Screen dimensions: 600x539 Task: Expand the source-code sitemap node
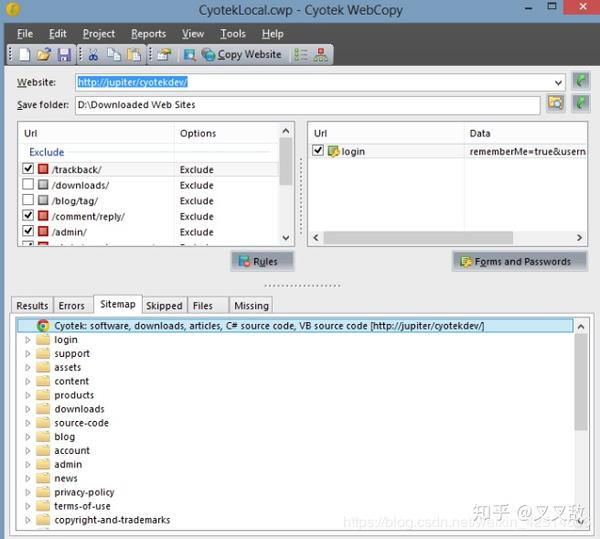[x=28, y=423]
